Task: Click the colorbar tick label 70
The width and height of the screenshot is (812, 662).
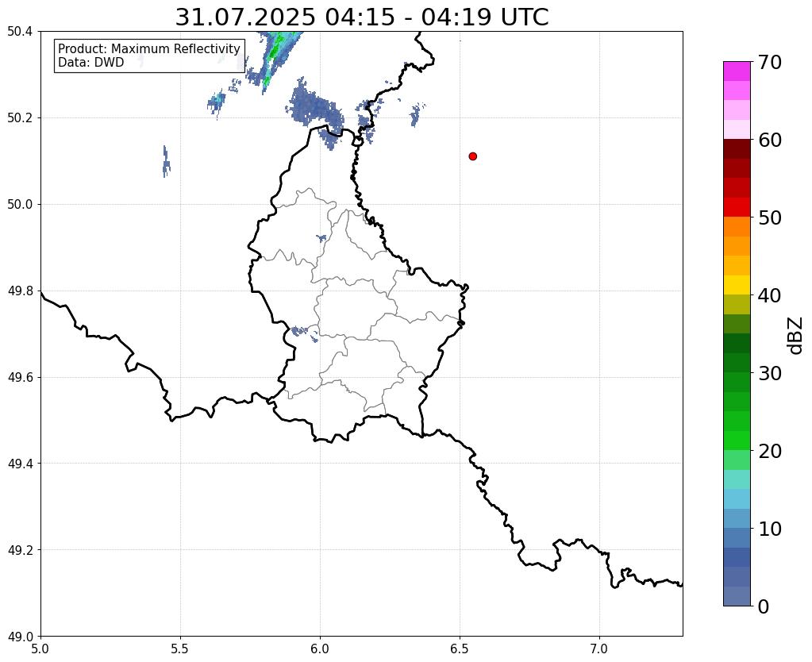Action: pos(770,62)
